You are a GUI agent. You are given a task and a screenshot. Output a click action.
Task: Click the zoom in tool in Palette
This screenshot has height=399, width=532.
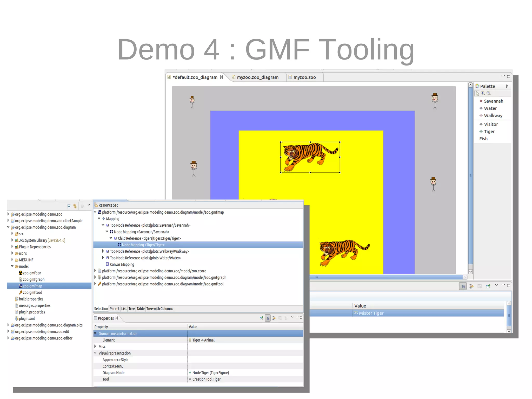(x=483, y=93)
